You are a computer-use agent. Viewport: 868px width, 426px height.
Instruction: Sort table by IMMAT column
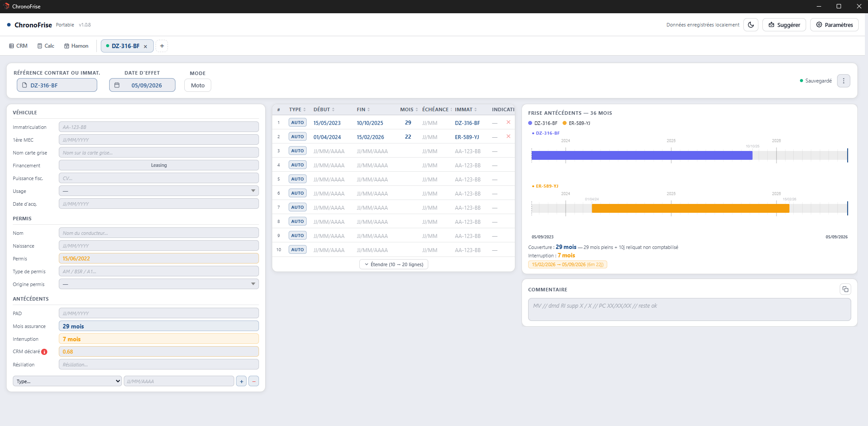click(x=476, y=109)
